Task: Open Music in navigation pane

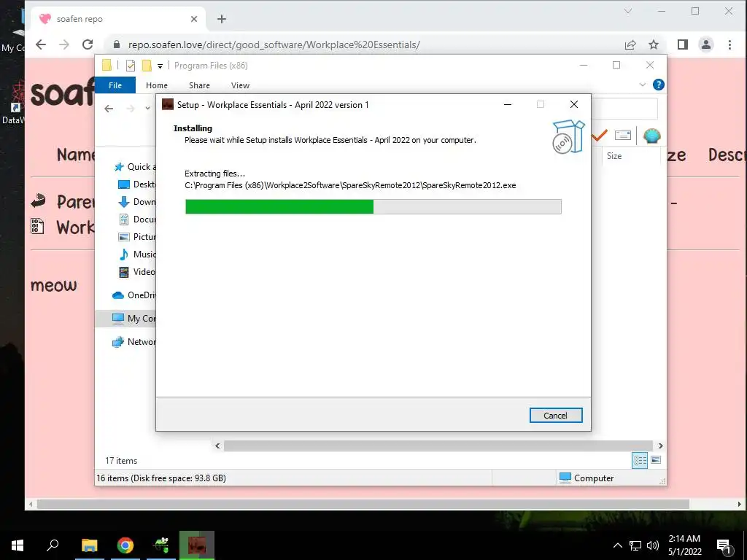Action: click(136, 254)
